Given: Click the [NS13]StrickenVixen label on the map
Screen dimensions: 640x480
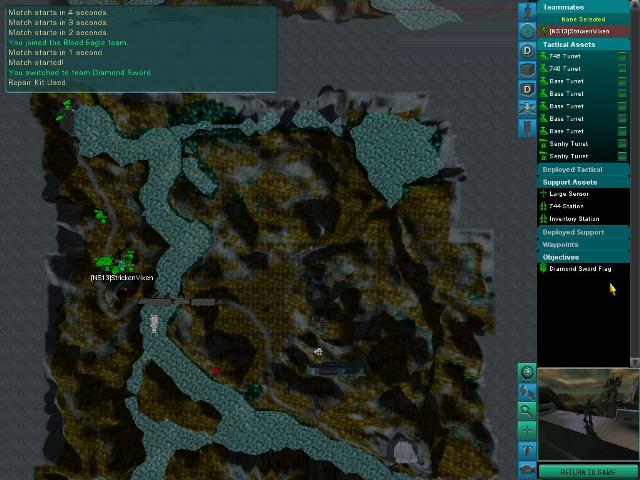Looking at the screenshot, I should tap(122, 278).
